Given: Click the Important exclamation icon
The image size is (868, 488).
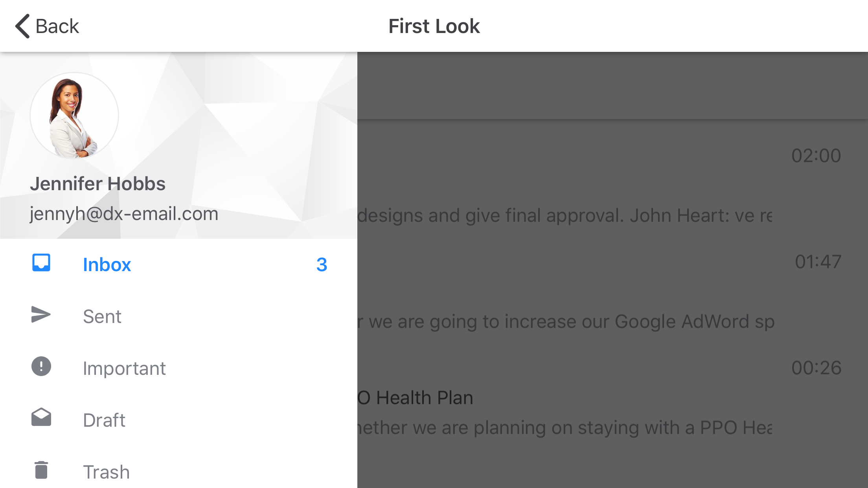Looking at the screenshot, I should pos(41,367).
